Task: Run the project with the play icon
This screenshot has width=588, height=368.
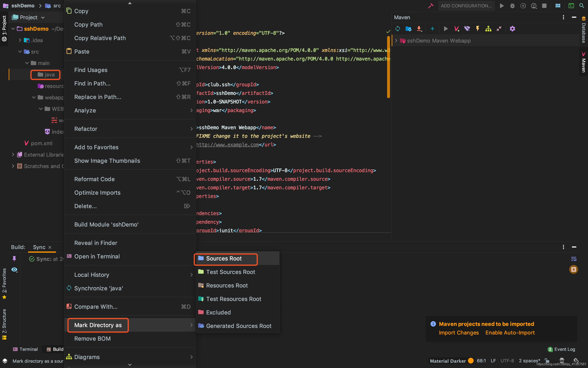Action: [x=501, y=6]
